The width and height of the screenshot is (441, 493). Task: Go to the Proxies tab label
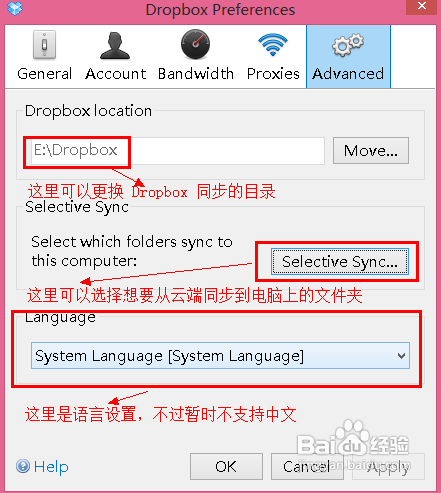click(x=273, y=74)
